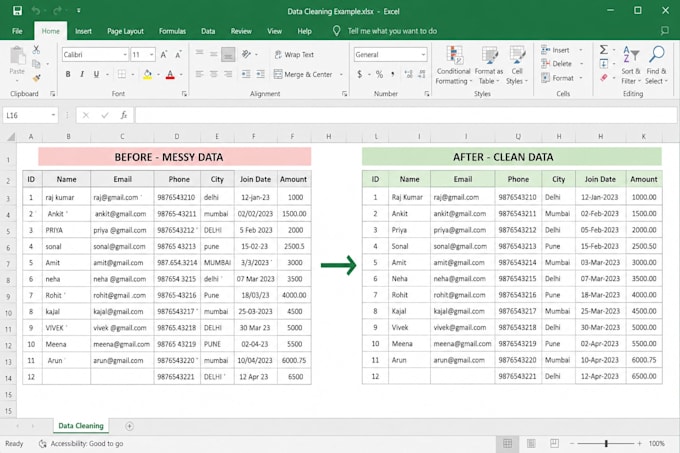The image size is (680, 453).
Task: Increase font size with larger A icon
Action: [x=164, y=55]
